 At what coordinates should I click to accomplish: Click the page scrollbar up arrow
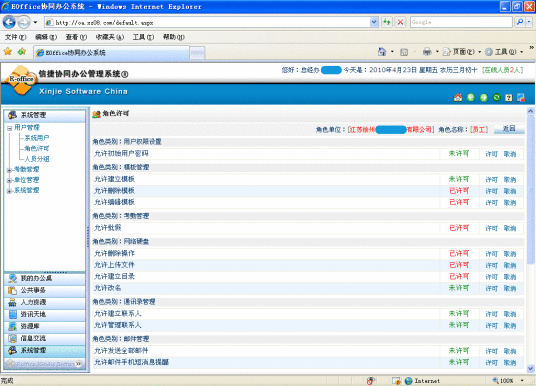530,111
